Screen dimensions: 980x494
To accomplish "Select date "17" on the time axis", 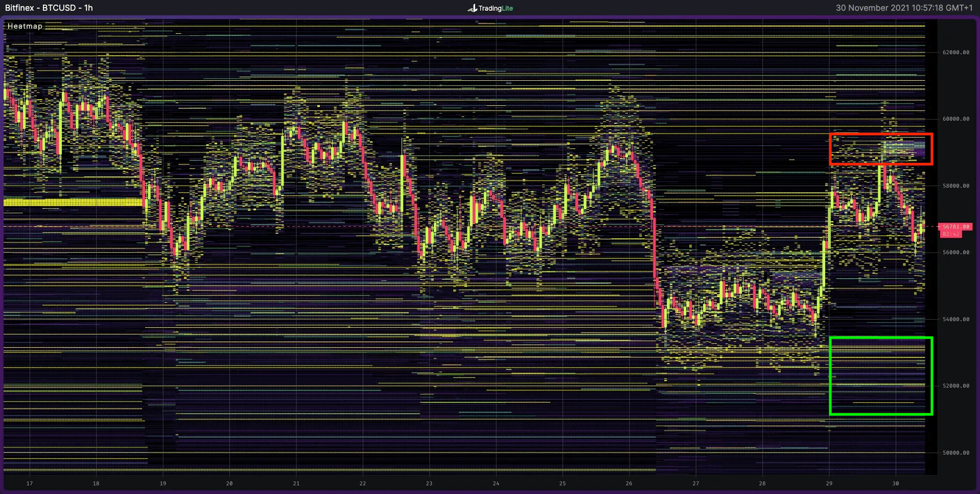I will tap(30, 483).
